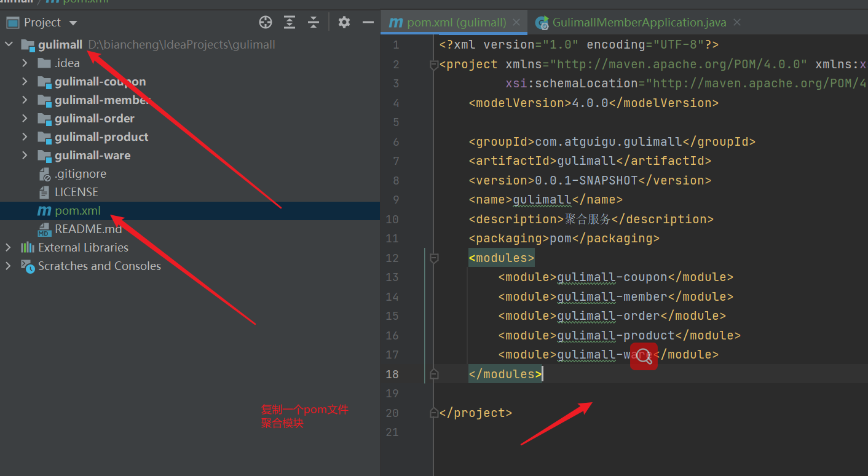Expand the gulimall-ware module
Screen dimensions: 868x476
[25, 155]
